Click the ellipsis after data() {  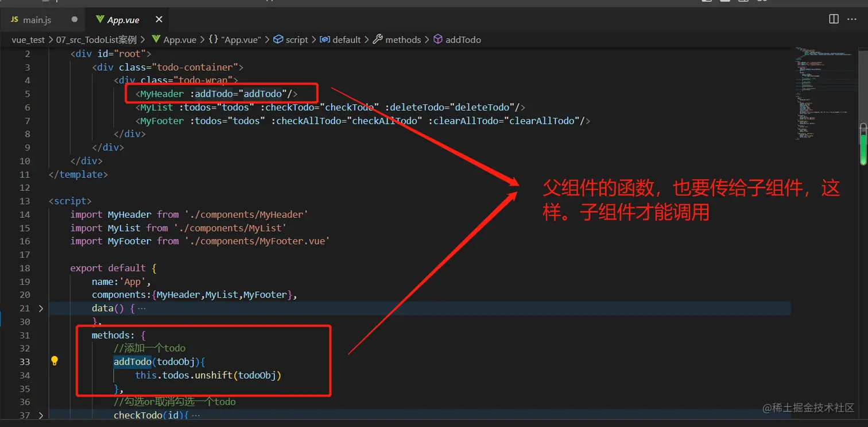click(x=142, y=308)
